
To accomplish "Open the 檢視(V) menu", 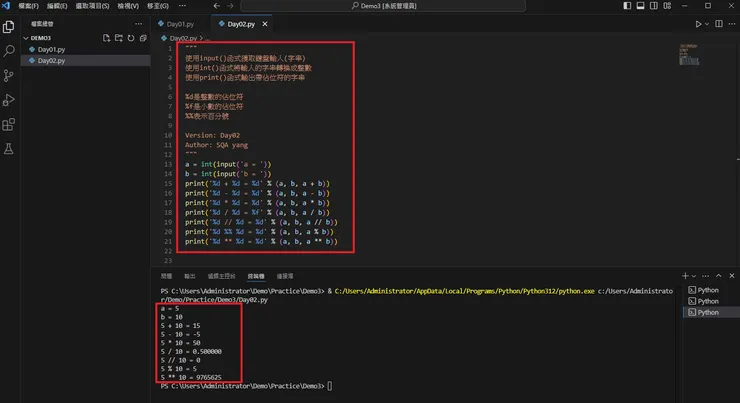I will 128,6.
